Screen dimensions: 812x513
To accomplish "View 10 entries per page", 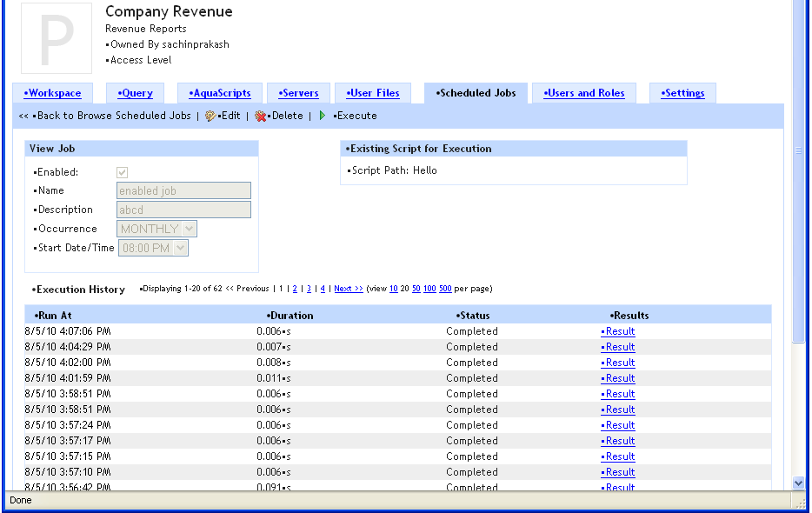I will click(394, 289).
